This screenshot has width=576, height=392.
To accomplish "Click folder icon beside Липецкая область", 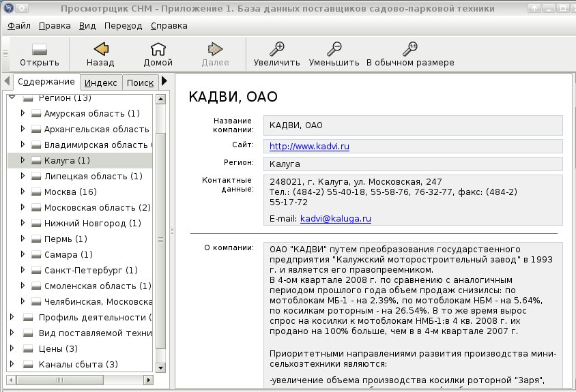I will point(36,176).
